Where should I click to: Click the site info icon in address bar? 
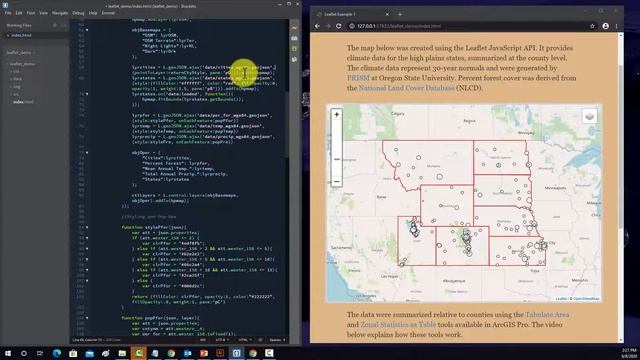pyautogui.click(x=352, y=26)
